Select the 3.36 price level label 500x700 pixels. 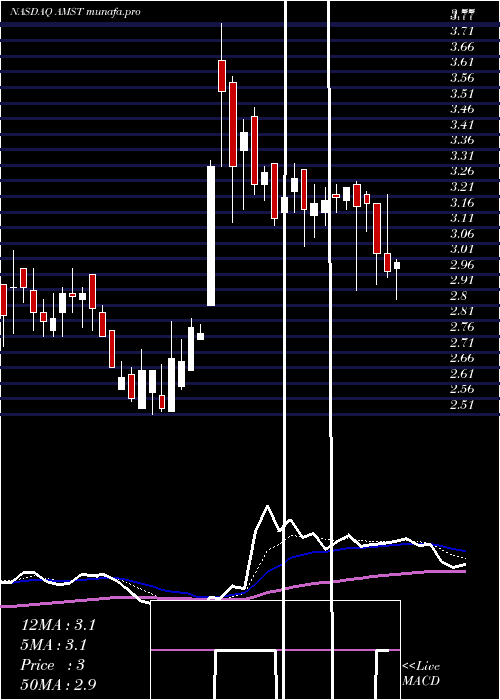coord(462,141)
